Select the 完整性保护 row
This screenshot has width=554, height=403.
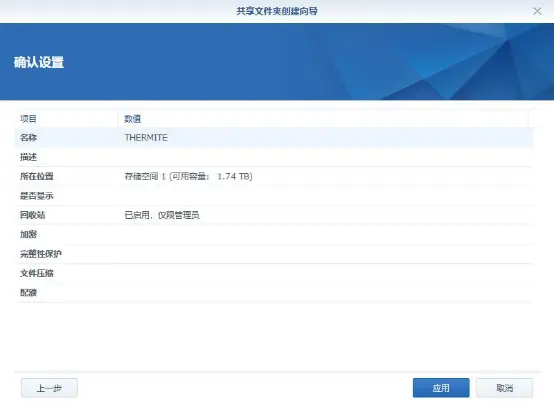tap(273, 254)
